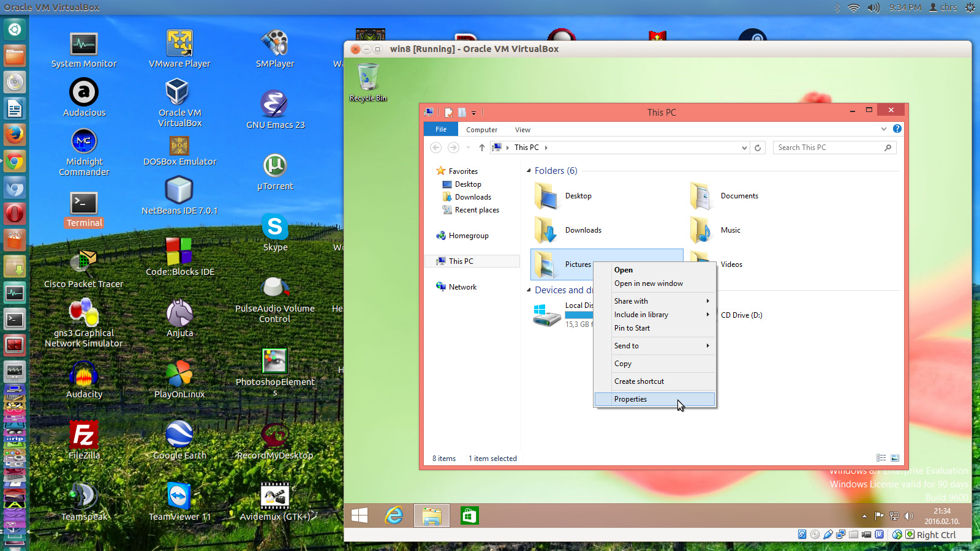Open Internet Explorer from Windows taskbar

(x=394, y=515)
